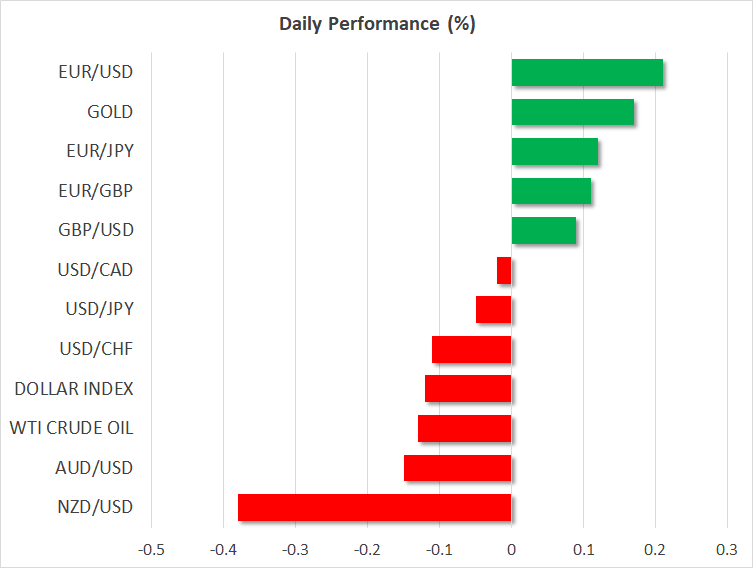753x568 pixels.
Task: Click the red USD/CHF bar
Action: point(471,349)
